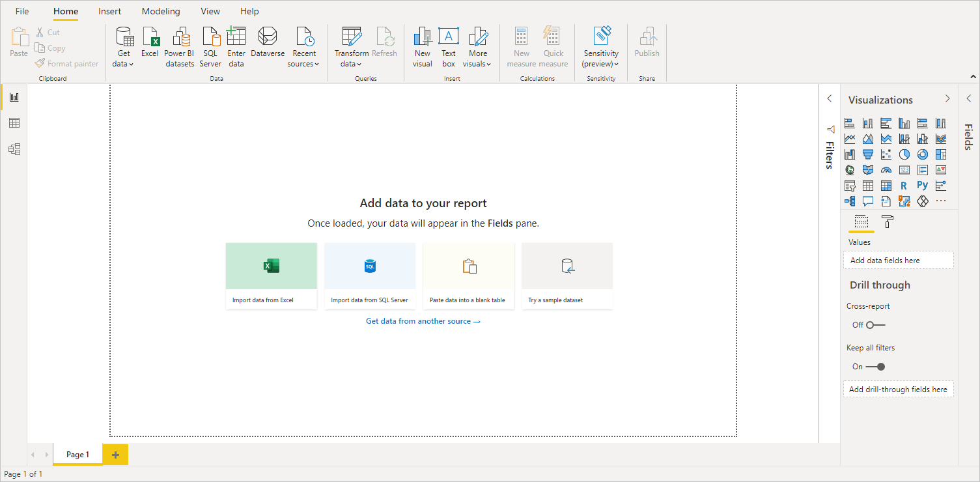Click the Try a sample dataset card
Viewport: 980px width, 482px height.
coord(567,276)
